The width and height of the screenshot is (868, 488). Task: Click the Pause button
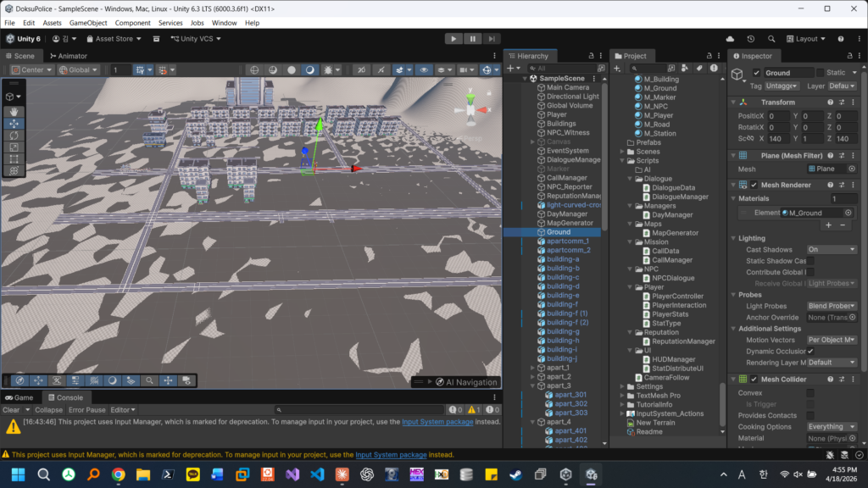472,39
